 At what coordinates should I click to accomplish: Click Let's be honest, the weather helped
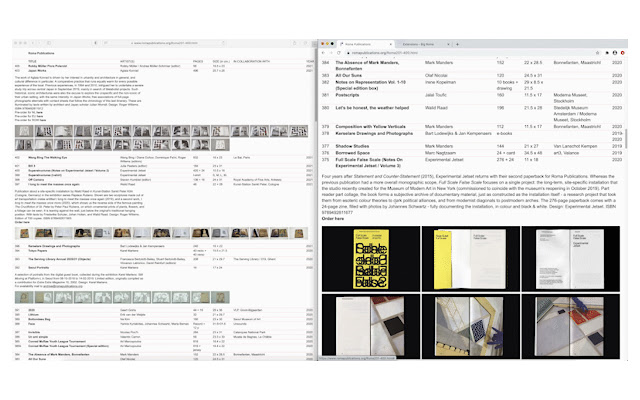coord(372,108)
